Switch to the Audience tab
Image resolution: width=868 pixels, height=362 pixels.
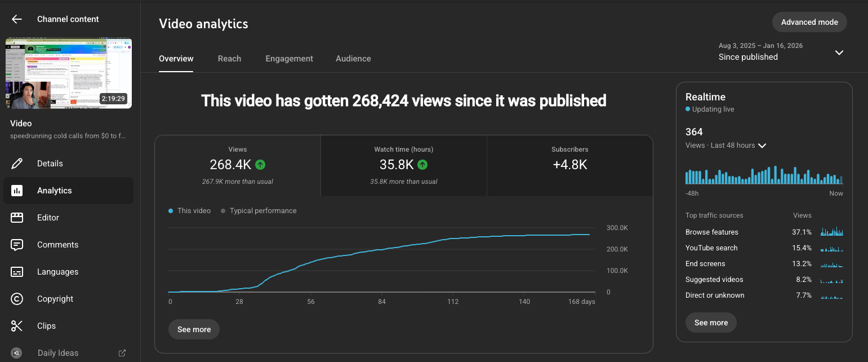[353, 59]
